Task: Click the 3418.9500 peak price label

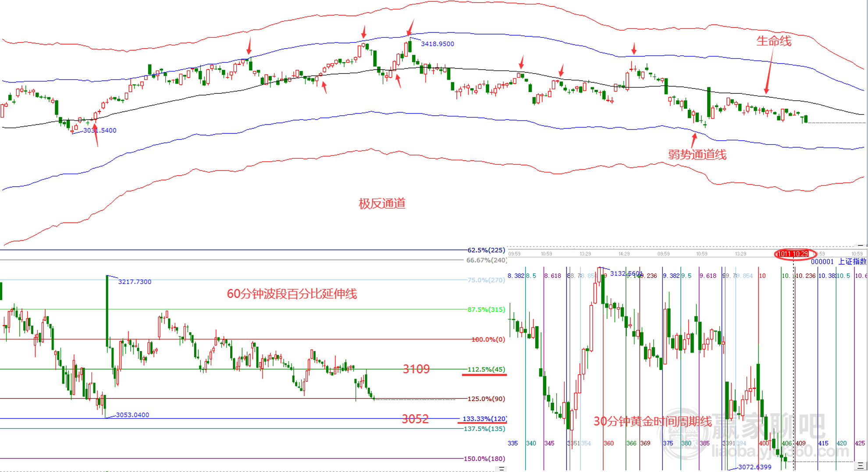Action: [438, 44]
